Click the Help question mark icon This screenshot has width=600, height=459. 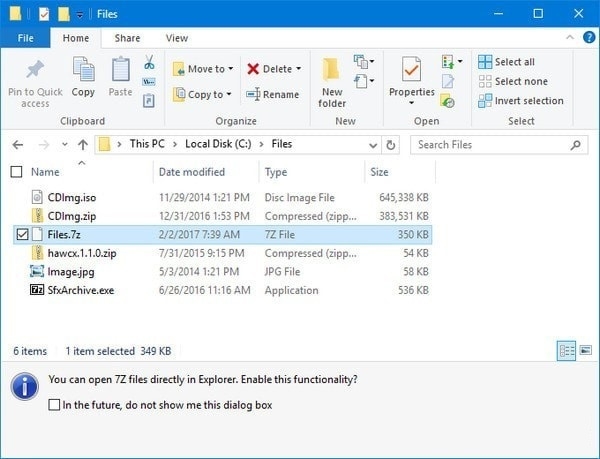coord(589,37)
